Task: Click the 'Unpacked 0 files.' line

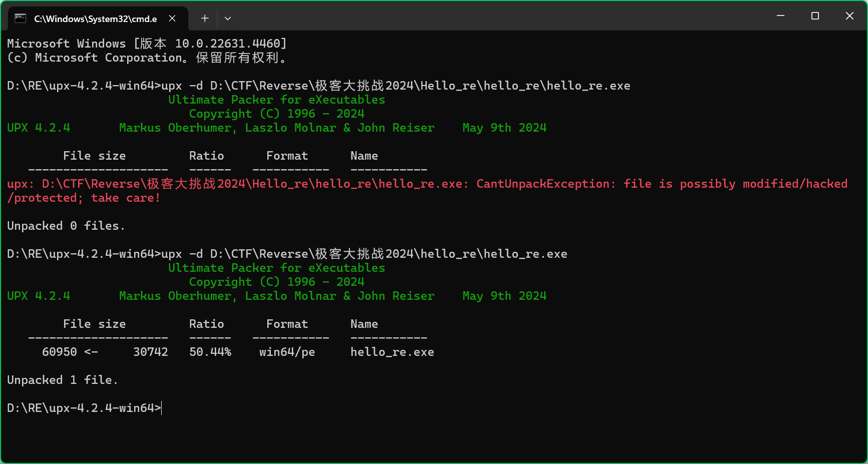Action: (x=66, y=226)
